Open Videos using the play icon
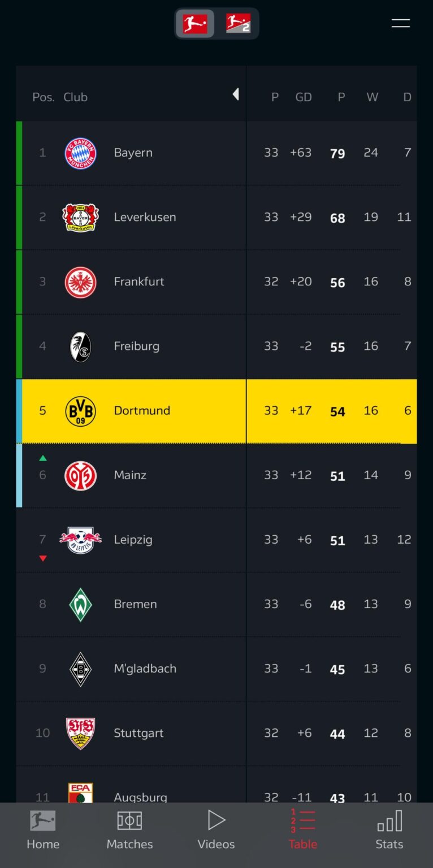 [216, 819]
